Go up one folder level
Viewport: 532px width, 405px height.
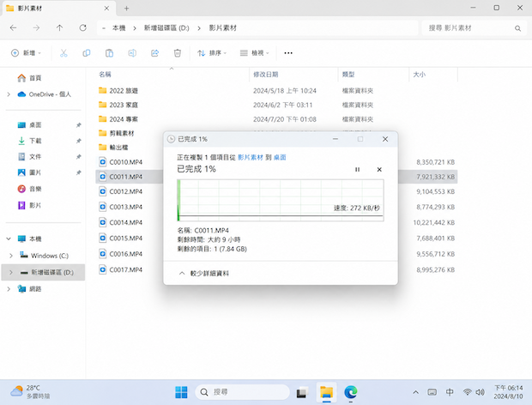[60, 27]
